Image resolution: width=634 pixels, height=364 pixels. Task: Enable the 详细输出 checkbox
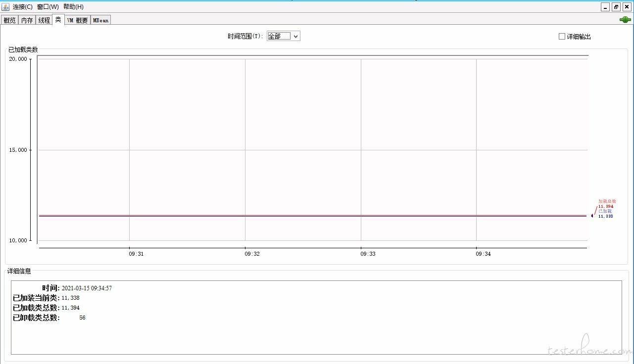click(562, 37)
